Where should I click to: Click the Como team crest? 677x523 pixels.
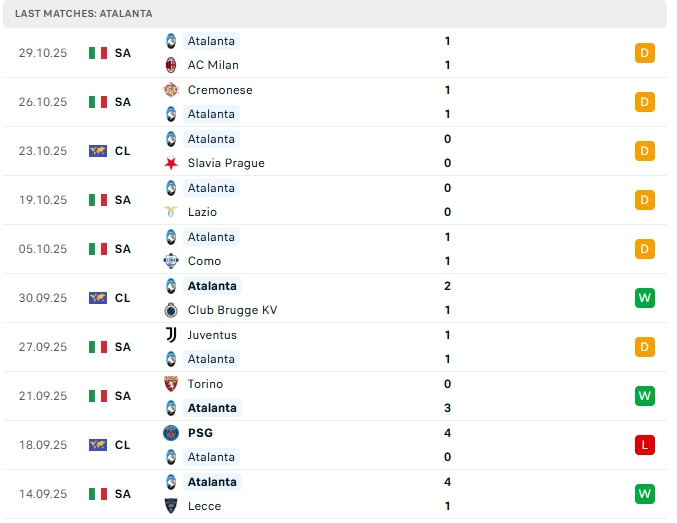tap(171, 261)
